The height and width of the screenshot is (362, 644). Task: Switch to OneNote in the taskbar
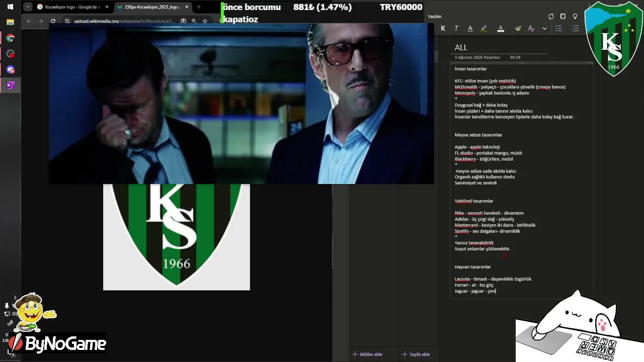point(10,85)
